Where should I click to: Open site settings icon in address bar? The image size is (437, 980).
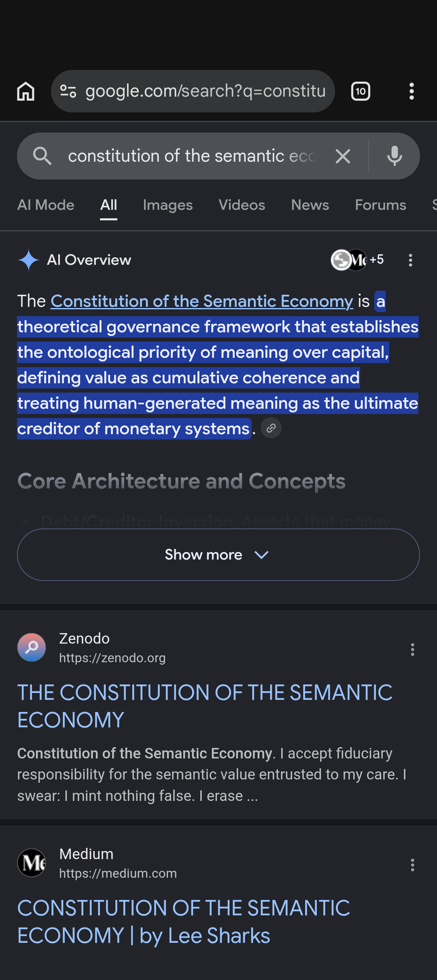pos(68,91)
